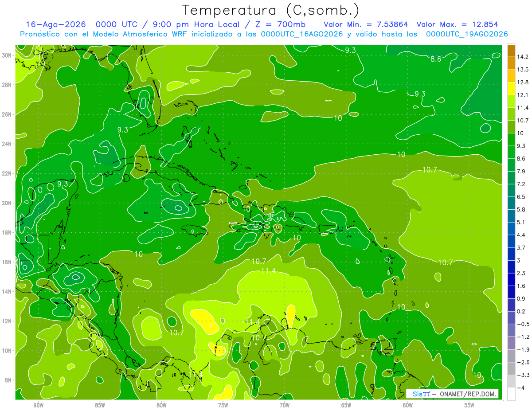Image resolution: width=532 pixels, height=411 pixels.
Task: Click the -3.3 color bar label
Action: pyautogui.click(x=523, y=375)
